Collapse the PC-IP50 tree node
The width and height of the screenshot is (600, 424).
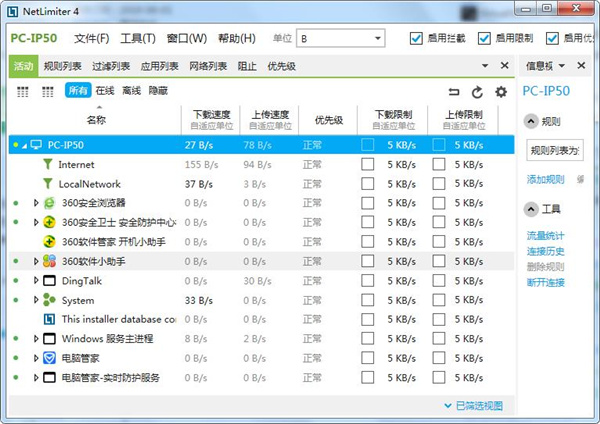coord(24,146)
